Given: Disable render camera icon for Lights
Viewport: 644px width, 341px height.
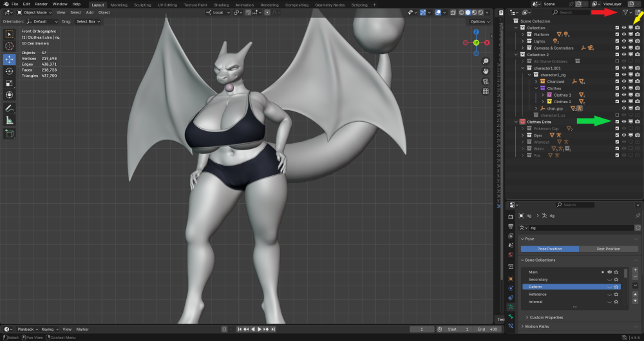Looking at the screenshot, I should point(638,41).
